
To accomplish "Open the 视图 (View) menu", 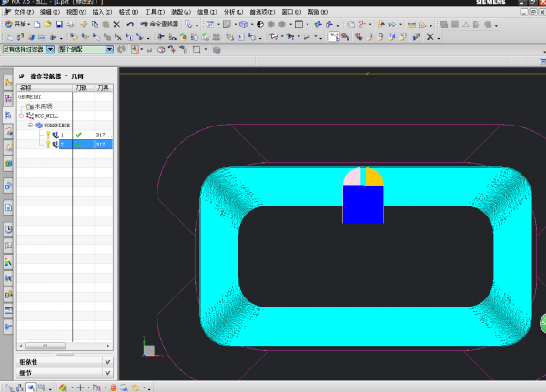I will [x=76, y=12].
